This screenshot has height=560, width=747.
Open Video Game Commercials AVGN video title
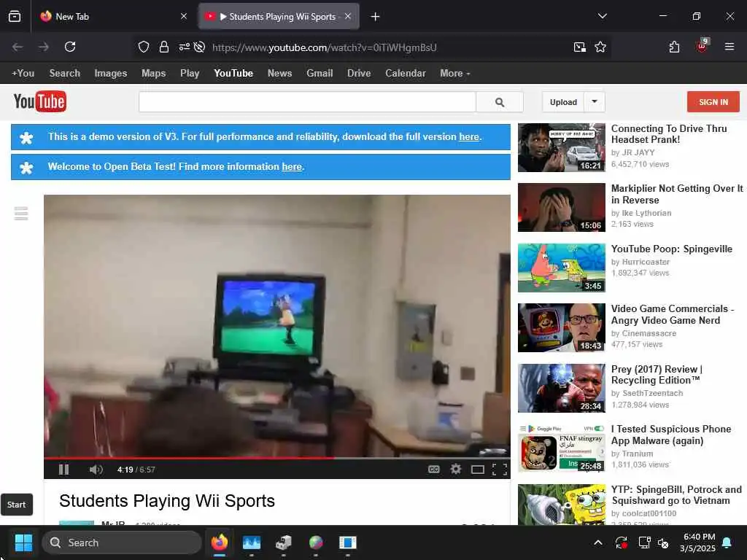[x=672, y=314]
